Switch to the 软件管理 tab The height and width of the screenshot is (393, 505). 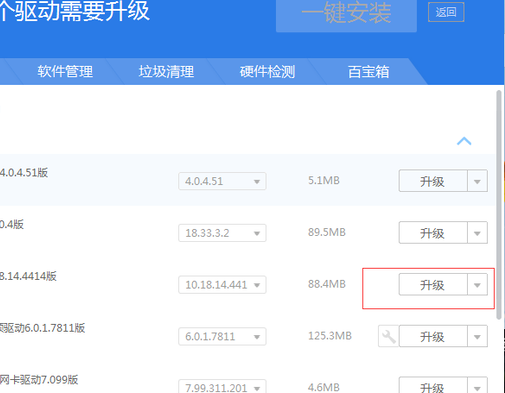(65, 72)
